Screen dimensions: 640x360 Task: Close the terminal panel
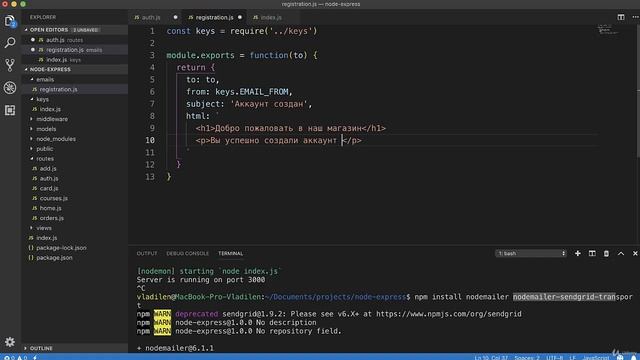pyautogui.click(x=635, y=253)
